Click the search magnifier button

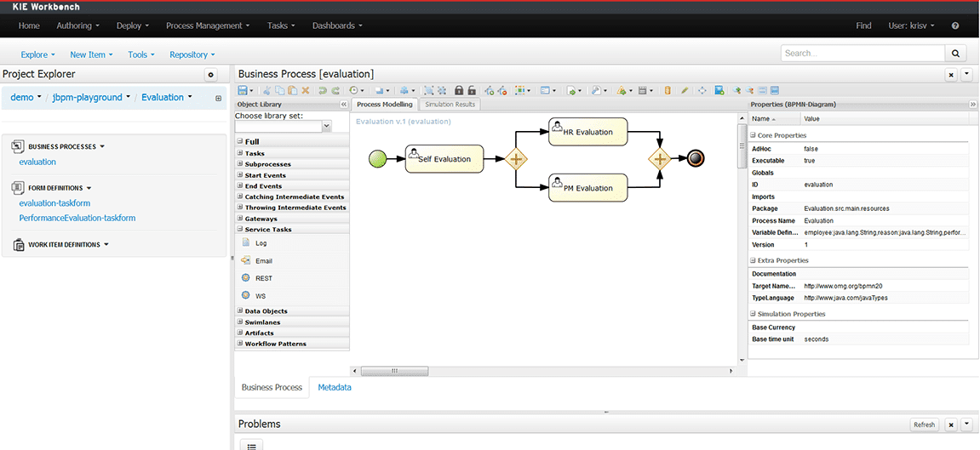point(955,54)
